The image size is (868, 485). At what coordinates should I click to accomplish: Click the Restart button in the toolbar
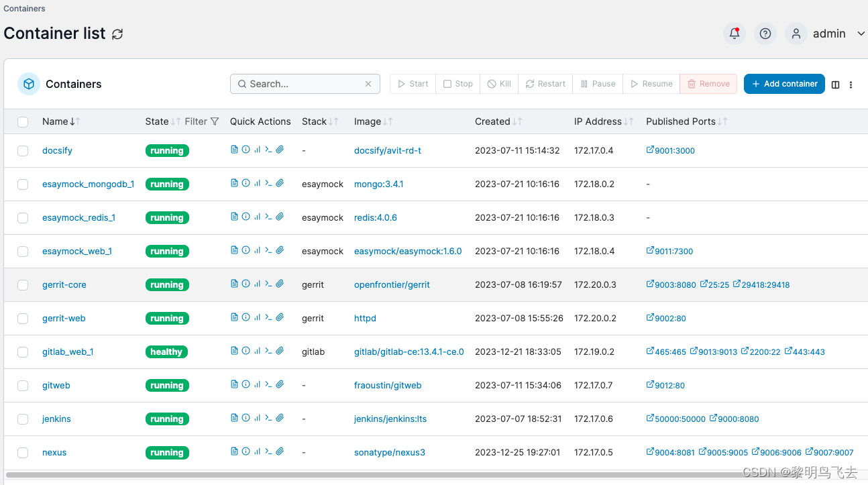545,84
